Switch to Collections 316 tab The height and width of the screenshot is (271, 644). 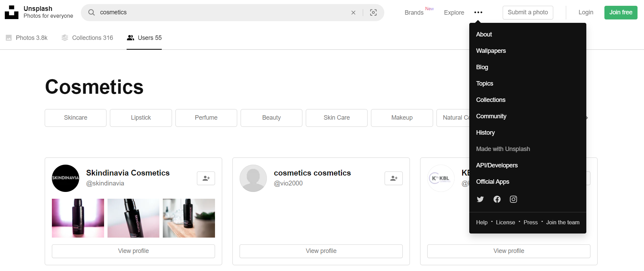[87, 38]
